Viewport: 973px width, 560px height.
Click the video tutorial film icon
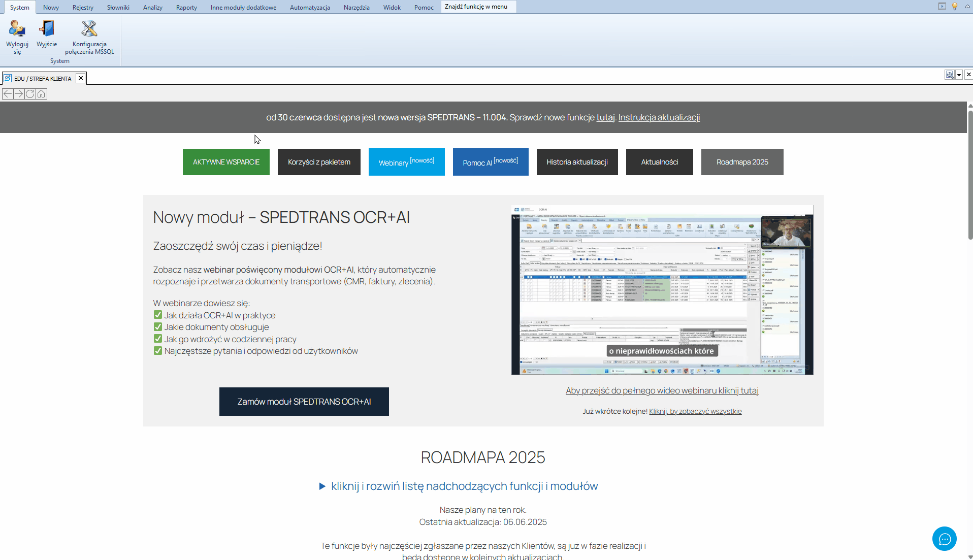click(942, 7)
